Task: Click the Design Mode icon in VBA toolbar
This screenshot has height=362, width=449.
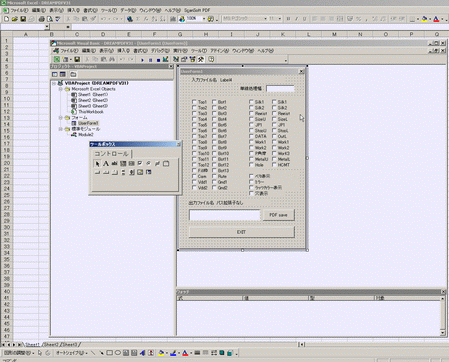Action: tap(166, 59)
